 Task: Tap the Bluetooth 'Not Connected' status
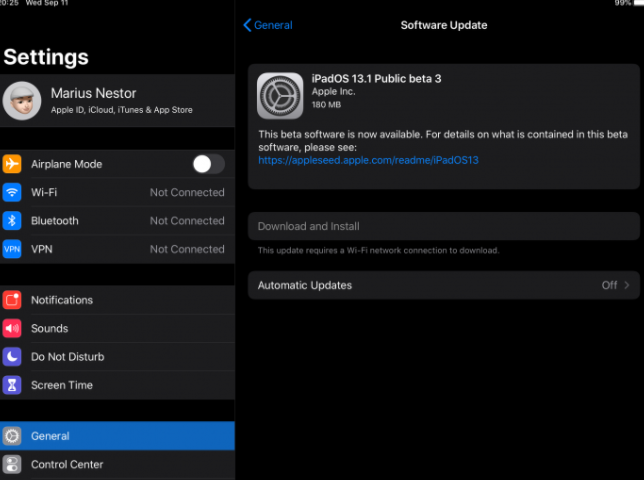(187, 221)
